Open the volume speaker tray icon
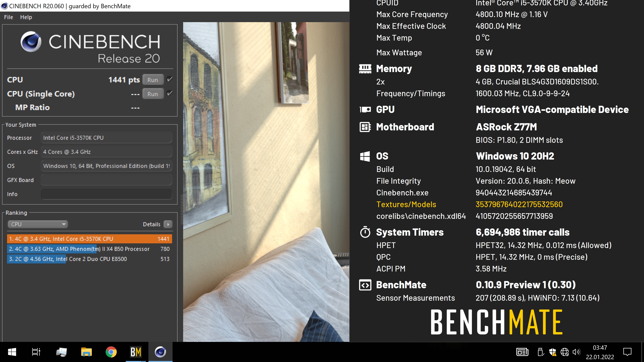Screen dimensions: 644x362 click(x=576, y=352)
